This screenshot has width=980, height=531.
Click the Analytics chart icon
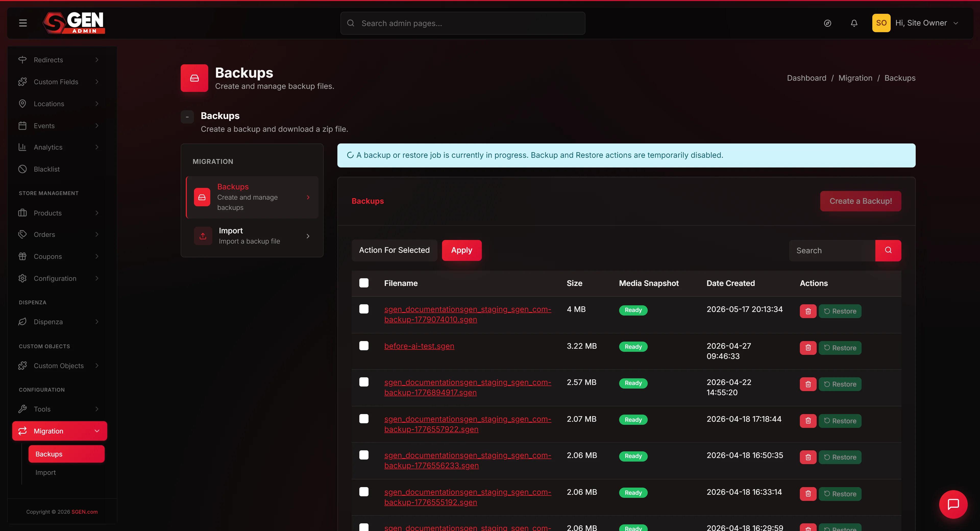22,147
